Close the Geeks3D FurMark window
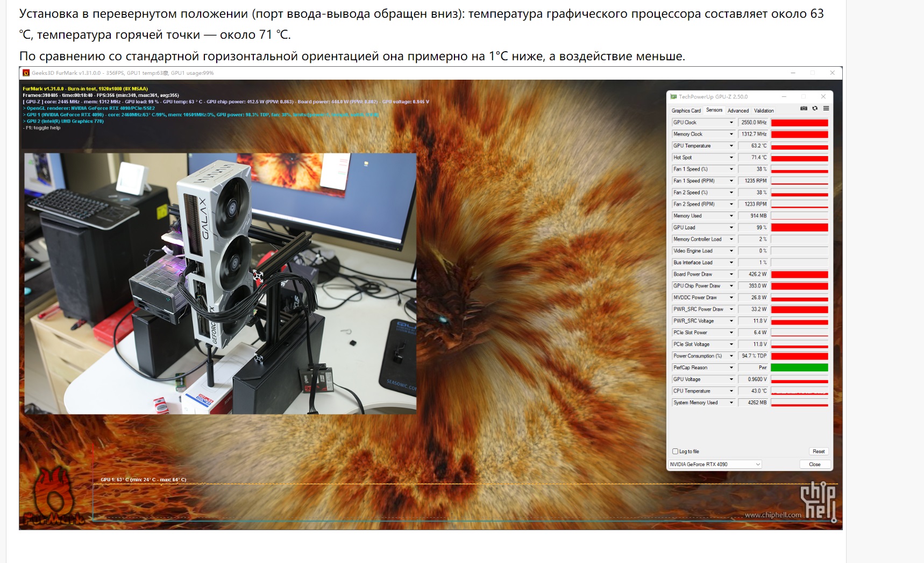The image size is (924, 563). click(x=833, y=73)
